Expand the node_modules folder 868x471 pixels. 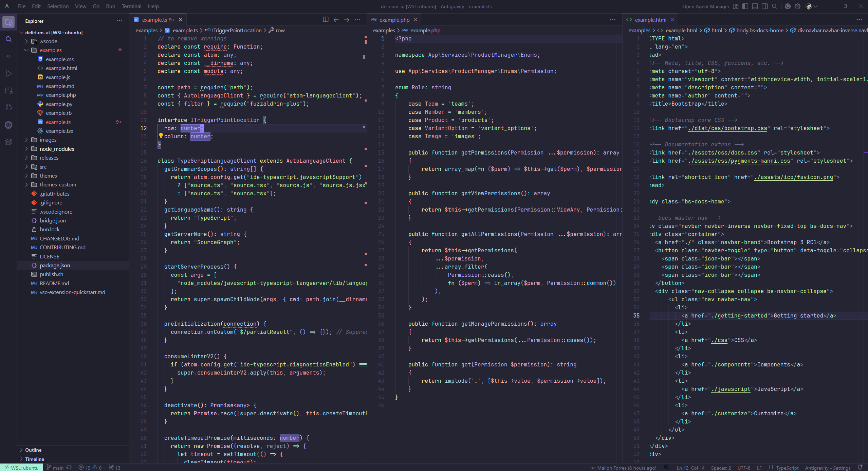57,149
